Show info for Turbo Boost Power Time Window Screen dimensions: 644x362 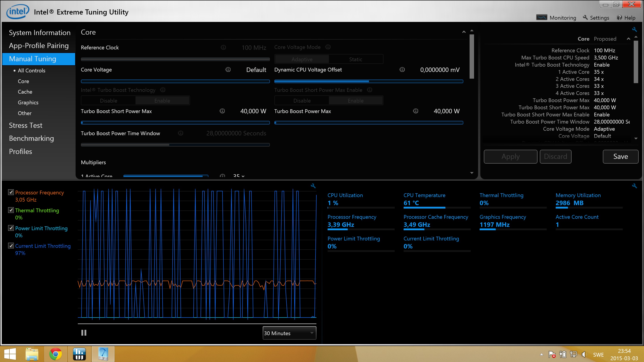(x=180, y=133)
